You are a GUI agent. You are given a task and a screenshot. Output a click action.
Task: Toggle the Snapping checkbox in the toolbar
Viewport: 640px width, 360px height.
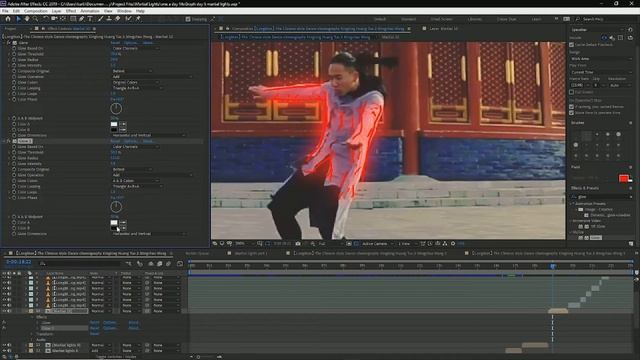click(x=188, y=19)
